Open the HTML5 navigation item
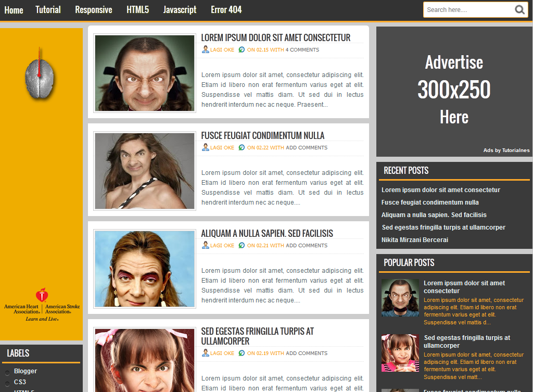The image size is (533, 392). (x=137, y=10)
